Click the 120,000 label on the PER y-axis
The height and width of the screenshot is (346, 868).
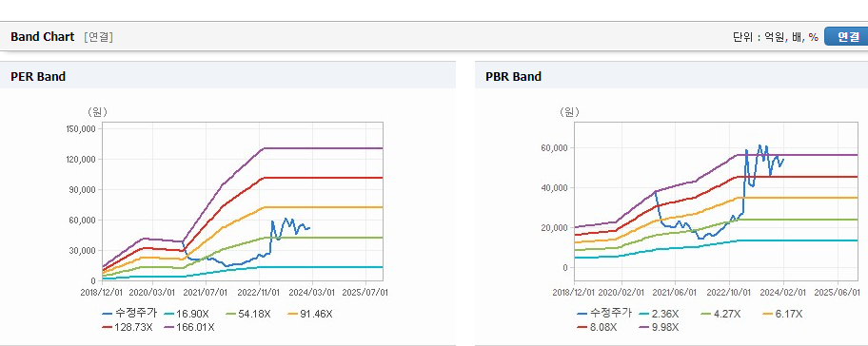pyautogui.click(x=81, y=159)
